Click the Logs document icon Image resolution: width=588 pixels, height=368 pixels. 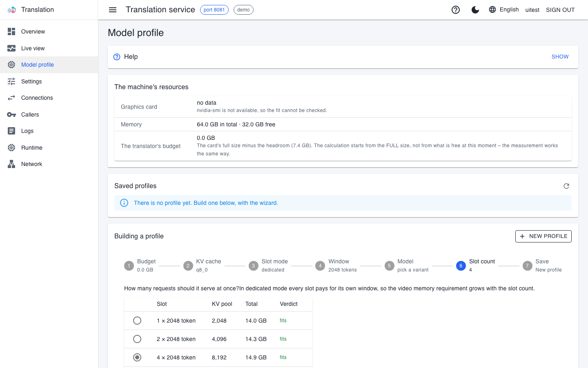[11, 131]
